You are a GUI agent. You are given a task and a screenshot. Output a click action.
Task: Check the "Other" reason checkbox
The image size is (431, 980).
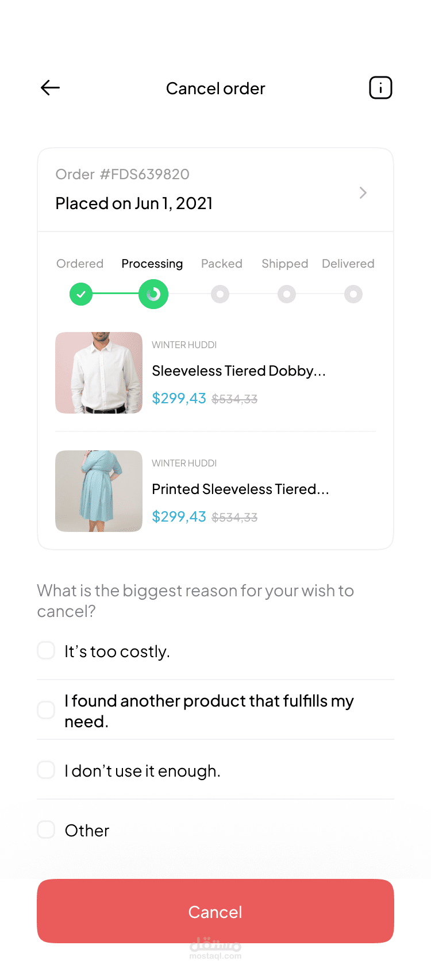click(46, 829)
